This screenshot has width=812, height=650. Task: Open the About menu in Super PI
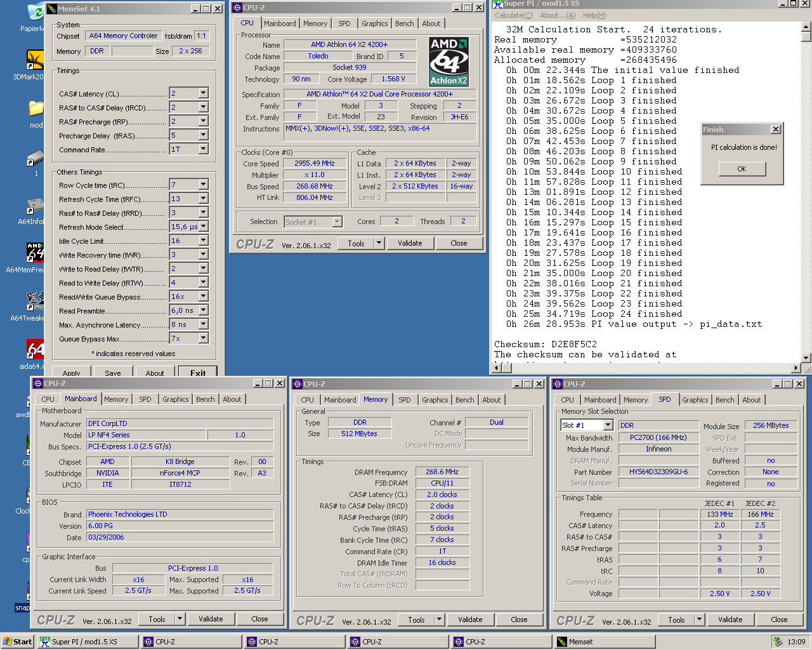(557, 15)
